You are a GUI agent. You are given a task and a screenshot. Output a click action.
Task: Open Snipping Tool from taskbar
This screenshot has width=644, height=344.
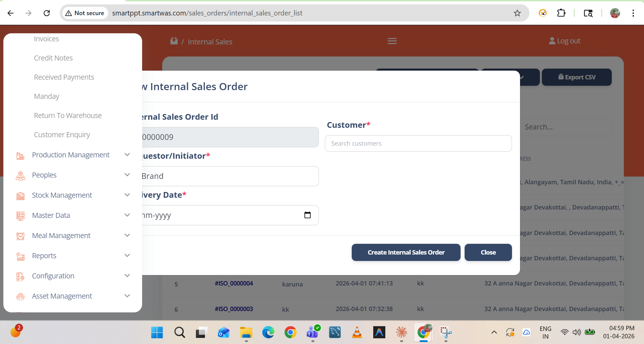pos(446,333)
